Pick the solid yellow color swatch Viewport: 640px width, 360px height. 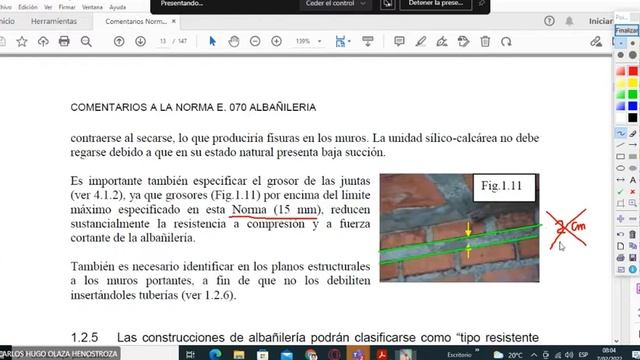coord(633,83)
